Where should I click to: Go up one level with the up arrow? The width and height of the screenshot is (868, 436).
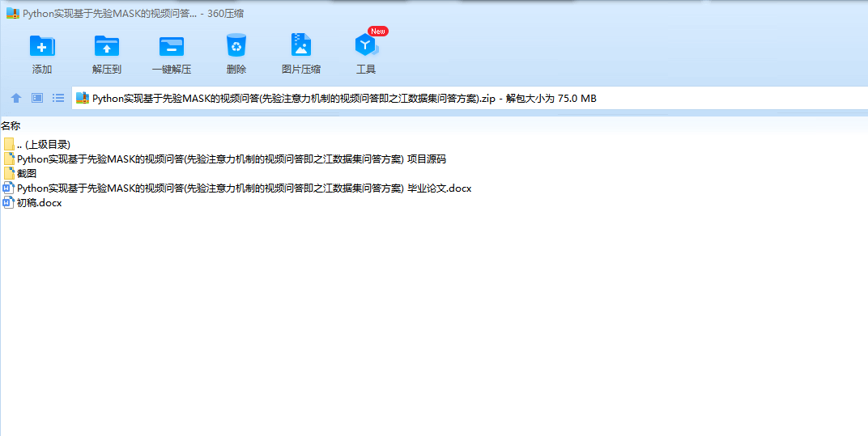(16, 99)
